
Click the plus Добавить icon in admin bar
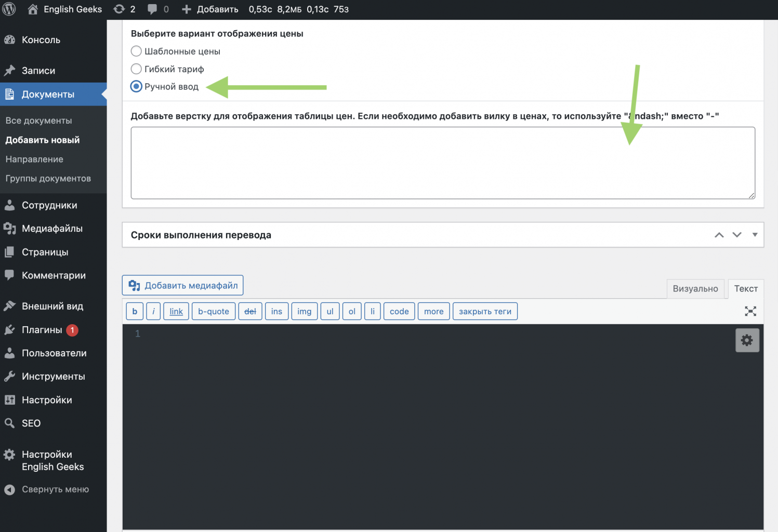(187, 9)
